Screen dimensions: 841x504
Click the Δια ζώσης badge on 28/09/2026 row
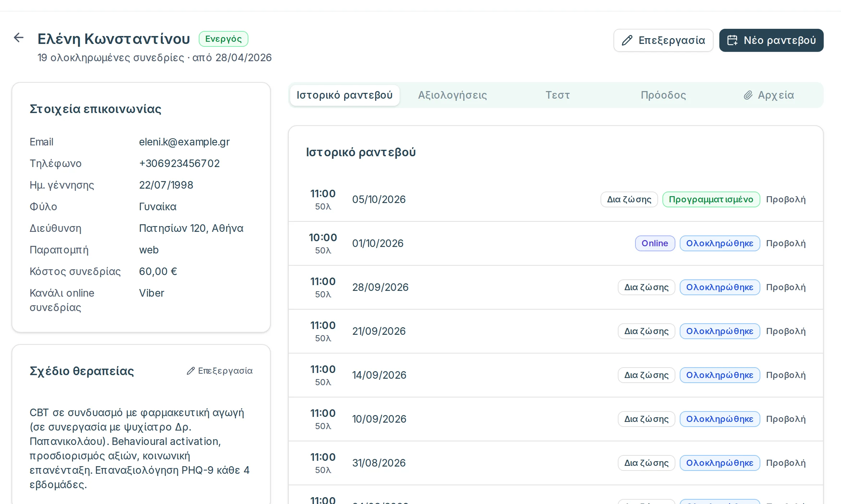646,287
